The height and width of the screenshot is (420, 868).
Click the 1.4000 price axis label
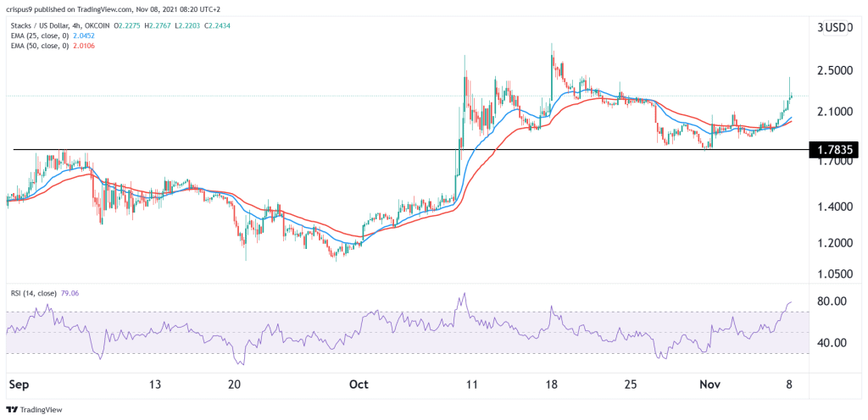835,207
